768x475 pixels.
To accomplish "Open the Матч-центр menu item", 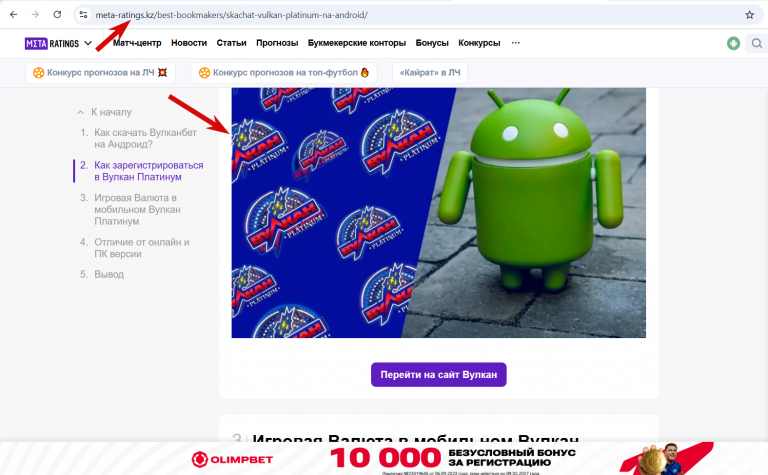I will click(137, 43).
